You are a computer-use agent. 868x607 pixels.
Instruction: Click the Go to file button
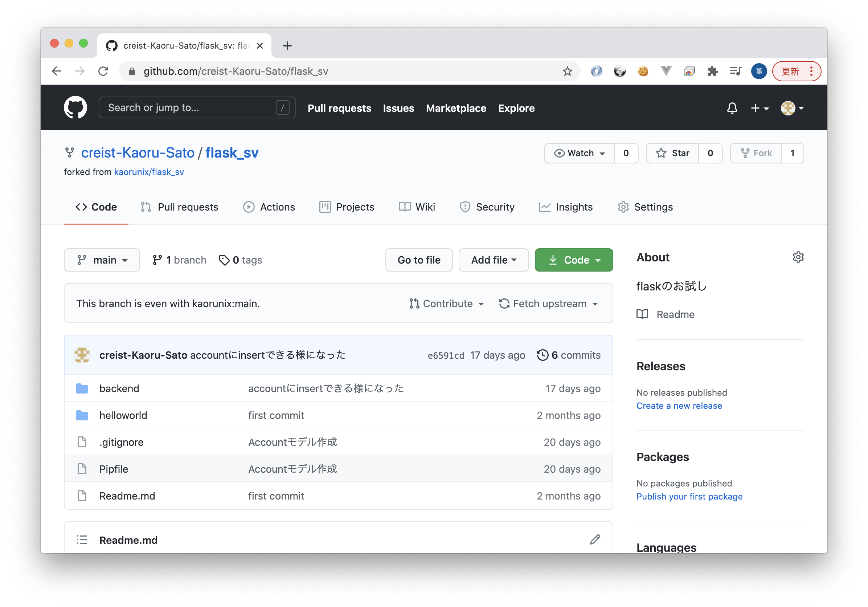click(x=419, y=260)
